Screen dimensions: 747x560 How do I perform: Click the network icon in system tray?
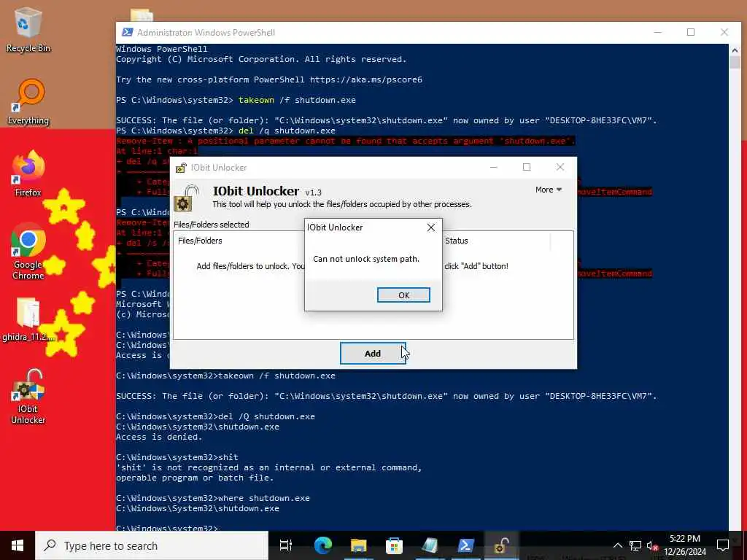click(635, 545)
